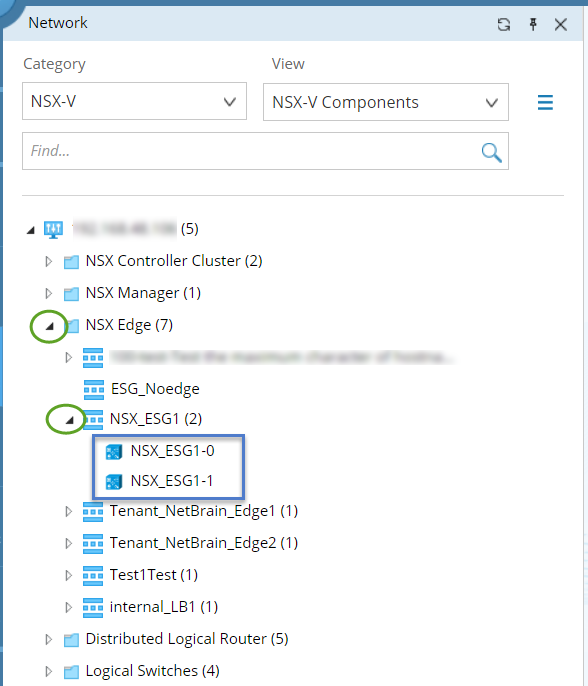Viewport: 588px width, 686px height.
Task: Expand the Tenant_NetBrain_Edge1 (1) node
Action: 68,511
